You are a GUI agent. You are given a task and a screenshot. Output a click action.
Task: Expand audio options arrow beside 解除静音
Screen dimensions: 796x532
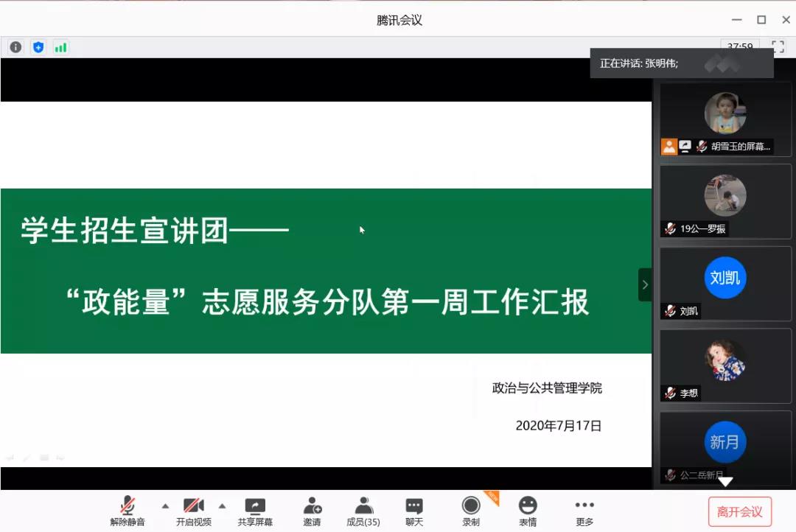[x=165, y=506]
